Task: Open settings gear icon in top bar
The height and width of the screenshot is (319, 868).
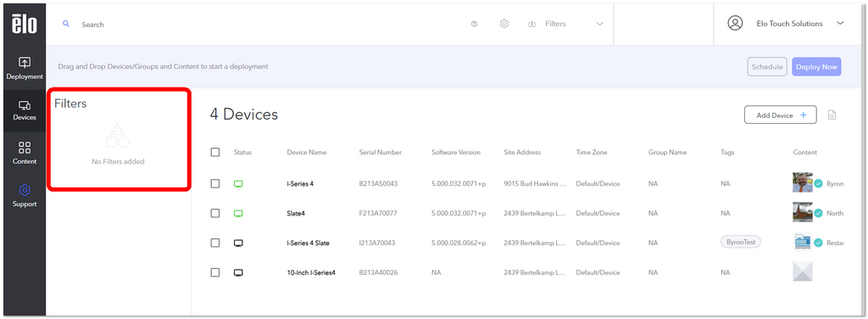Action: (504, 24)
